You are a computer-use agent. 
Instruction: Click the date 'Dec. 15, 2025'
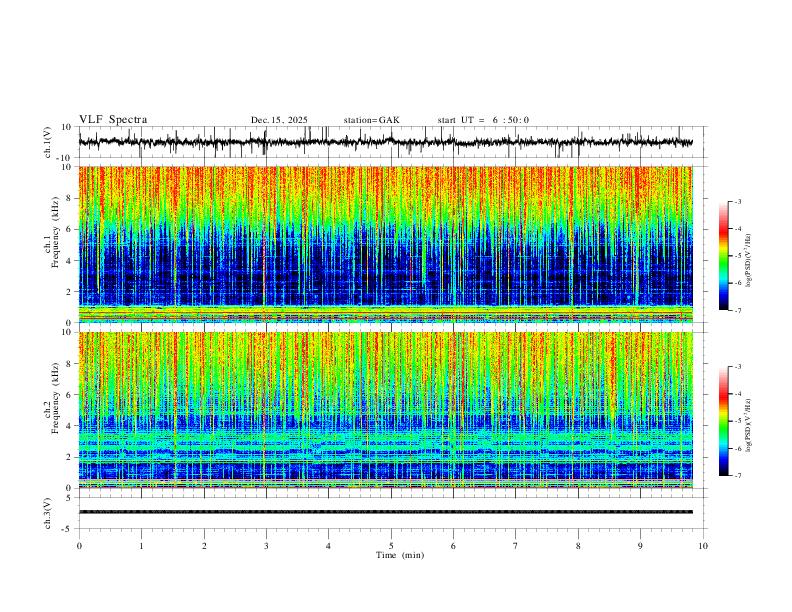tap(279, 120)
